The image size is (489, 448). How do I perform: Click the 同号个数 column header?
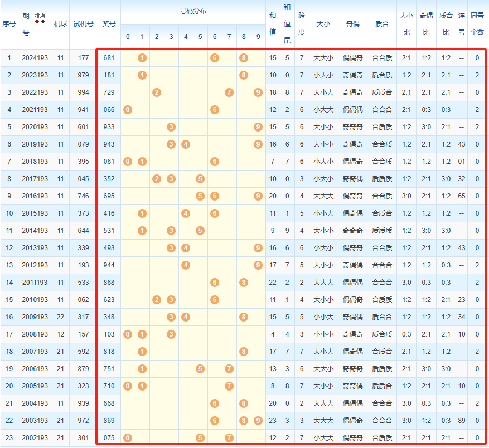click(x=477, y=24)
